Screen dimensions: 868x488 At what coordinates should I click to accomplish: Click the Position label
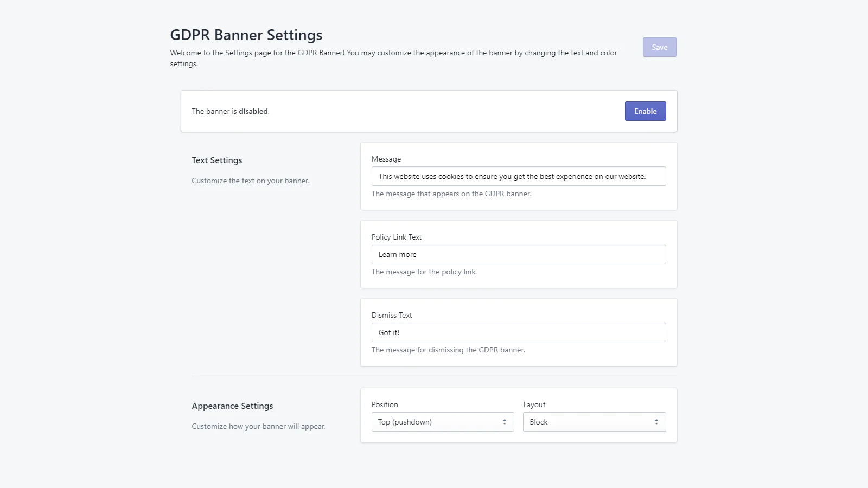click(x=385, y=404)
